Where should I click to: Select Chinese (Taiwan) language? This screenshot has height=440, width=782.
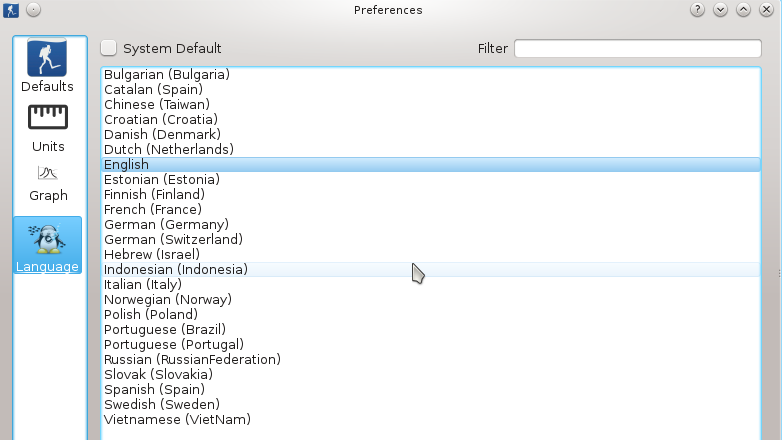pos(156,104)
